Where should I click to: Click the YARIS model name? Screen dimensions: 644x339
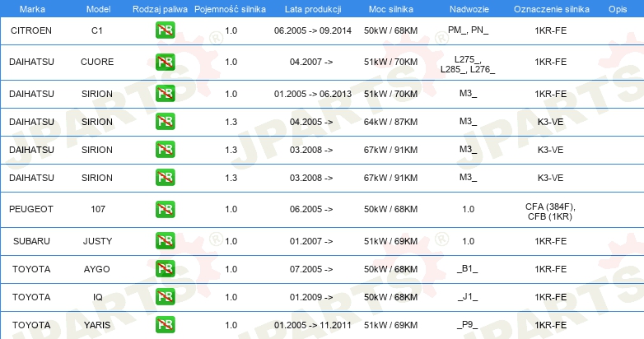point(97,325)
